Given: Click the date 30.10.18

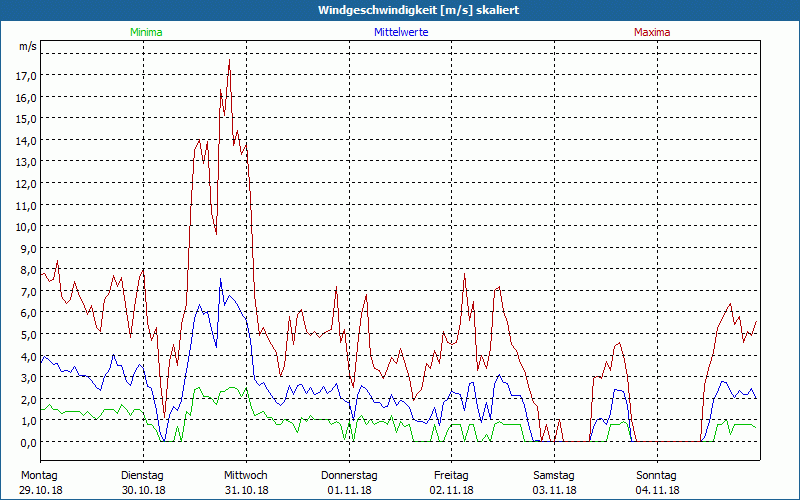Looking at the screenshot, I should pos(144,490).
